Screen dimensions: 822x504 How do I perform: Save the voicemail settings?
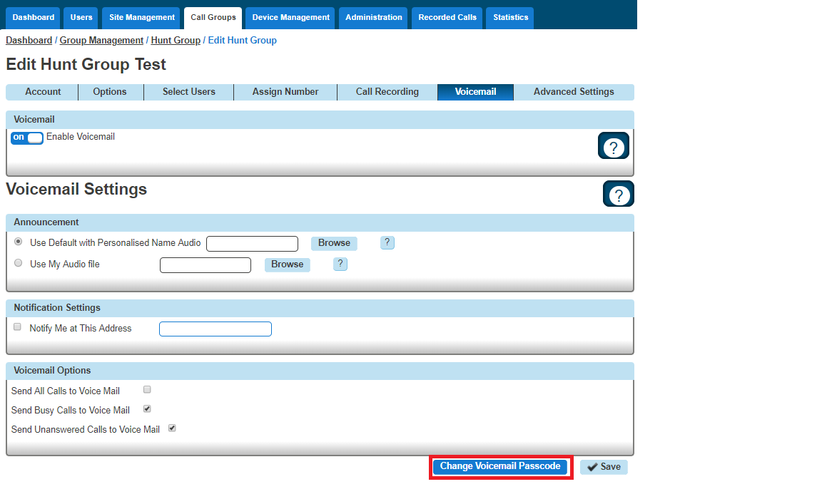coord(604,467)
